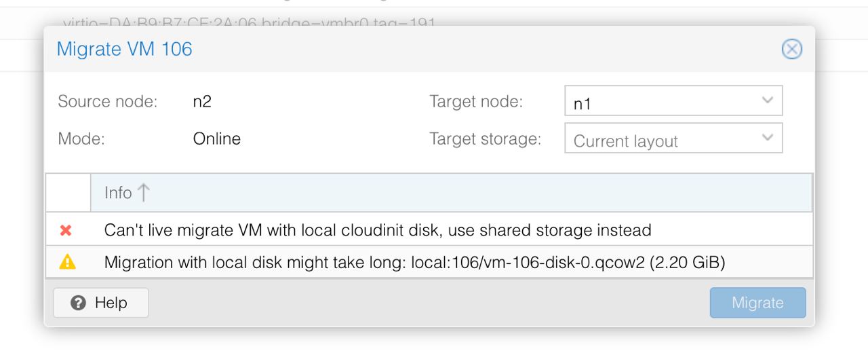Image resolution: width=868 pixels, height=353 pixels.
Task: Click the question mark Help icon
Action: pyautogui.click(x=79, y=302)
